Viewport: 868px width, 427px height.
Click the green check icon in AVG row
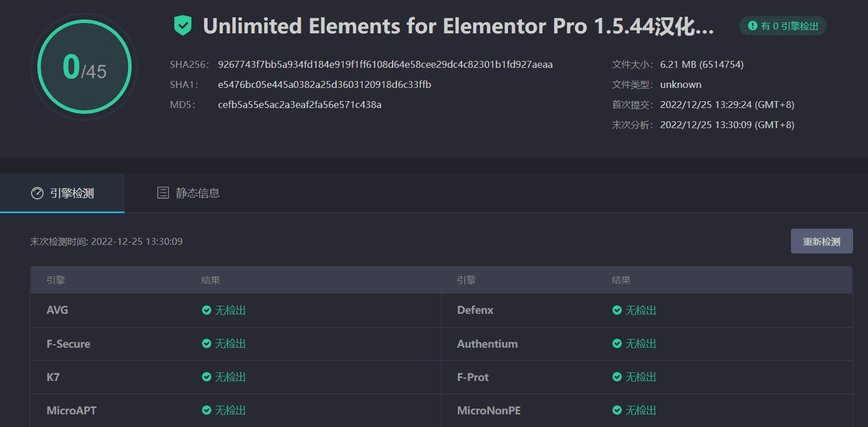[206, 310]
